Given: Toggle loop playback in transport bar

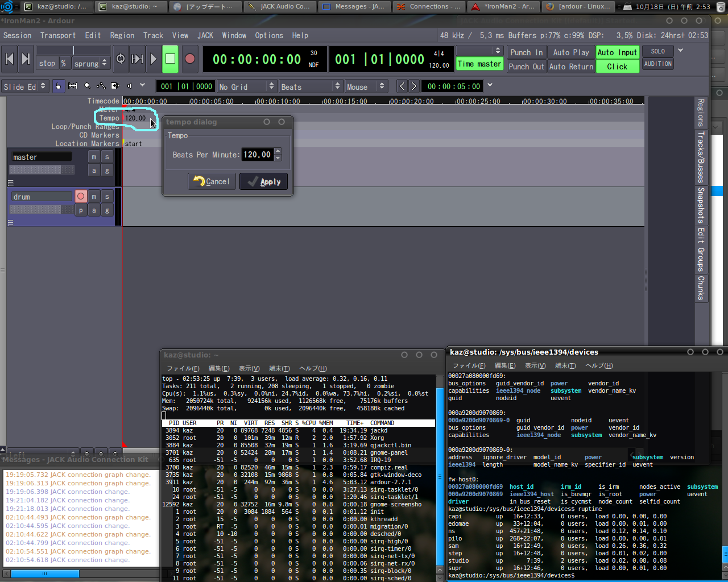Looking at the screenshot, I should tap(121, 59).
